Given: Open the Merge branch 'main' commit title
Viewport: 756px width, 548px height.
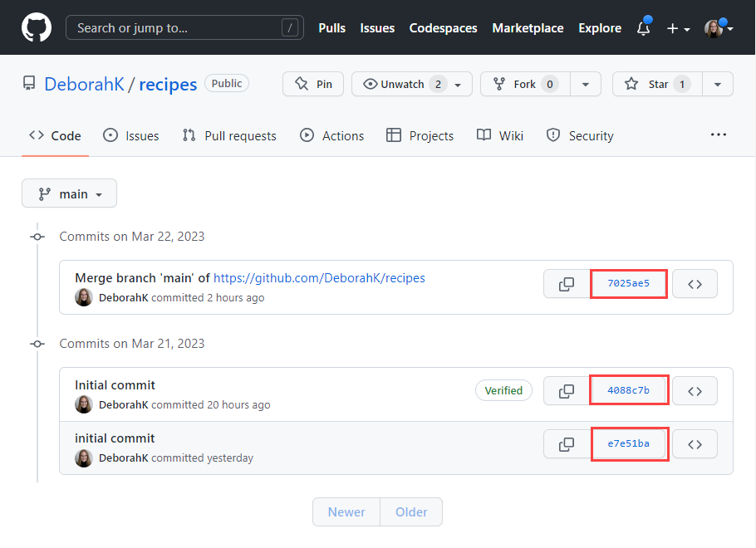Looking at the screenshot, I should [142, 278].
